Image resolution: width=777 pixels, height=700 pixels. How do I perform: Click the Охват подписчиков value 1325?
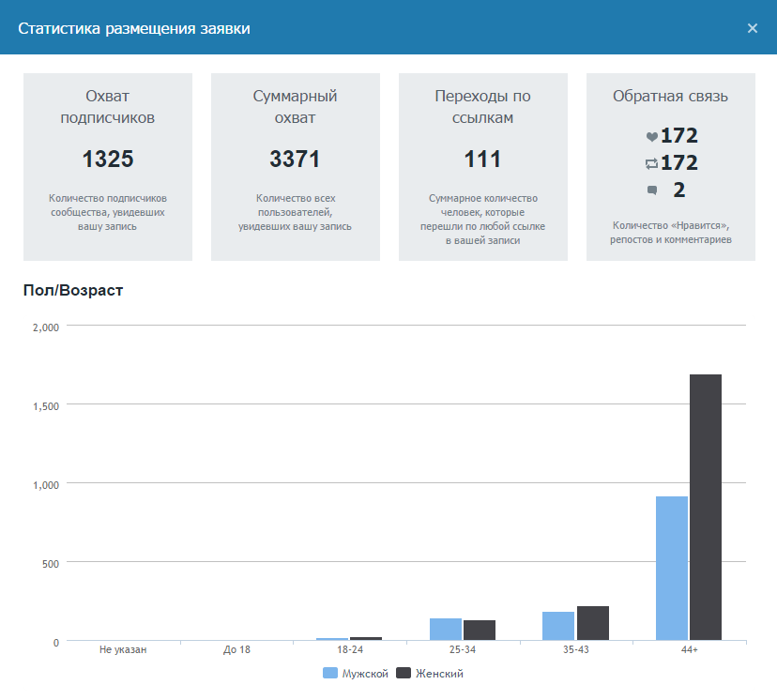pyautogui.click(x=108, y=160)
